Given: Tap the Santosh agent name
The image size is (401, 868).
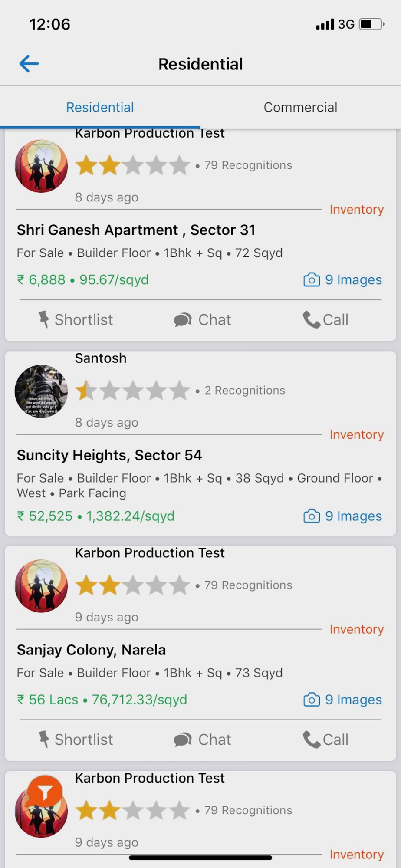Looking at the screenshot, I should tap(101, 358).
